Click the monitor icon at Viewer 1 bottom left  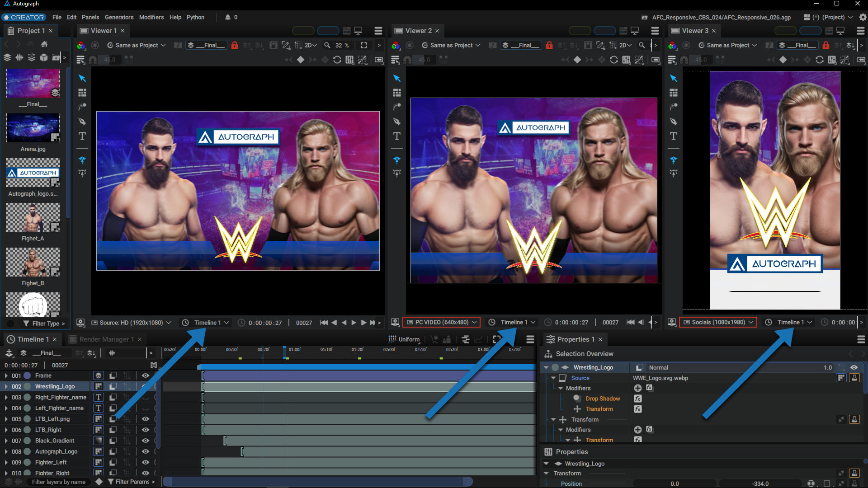tap(80, 323)
